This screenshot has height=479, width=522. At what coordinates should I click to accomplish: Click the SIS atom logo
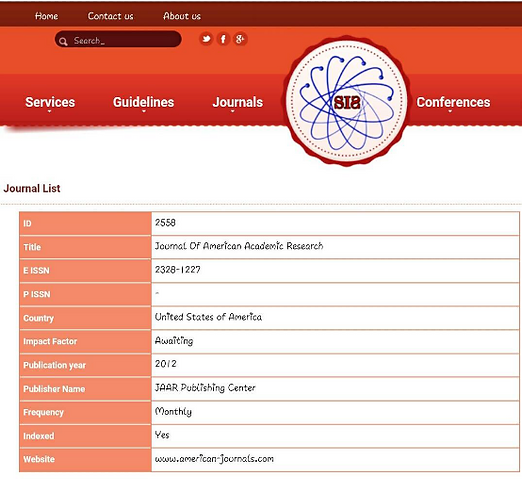pyautogui.click(x=346, y=101)
